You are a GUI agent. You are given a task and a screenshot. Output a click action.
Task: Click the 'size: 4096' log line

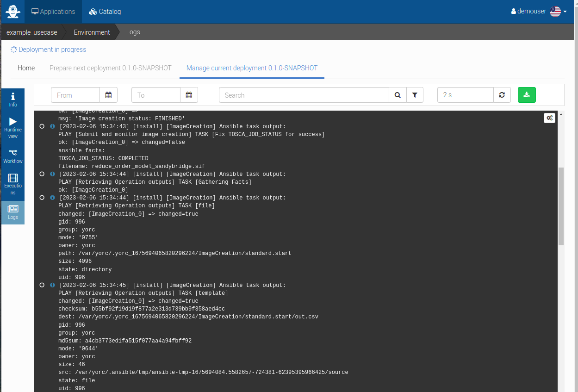point(75,261)
